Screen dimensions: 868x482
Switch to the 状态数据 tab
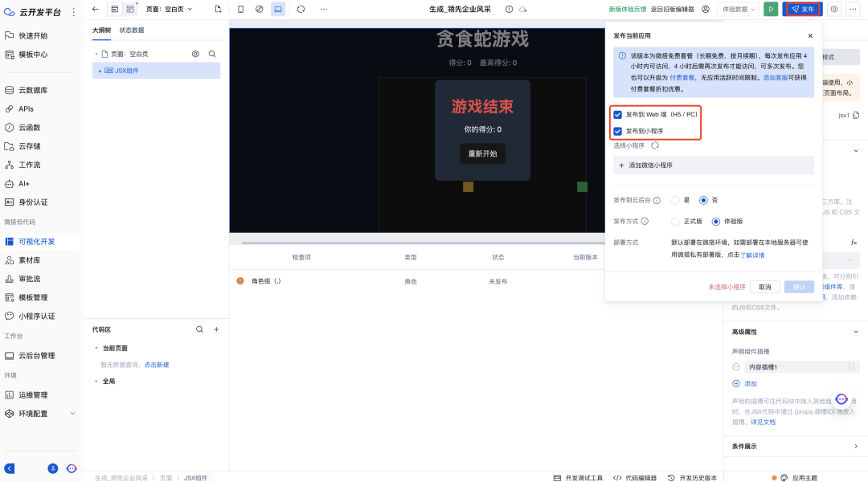132,31
